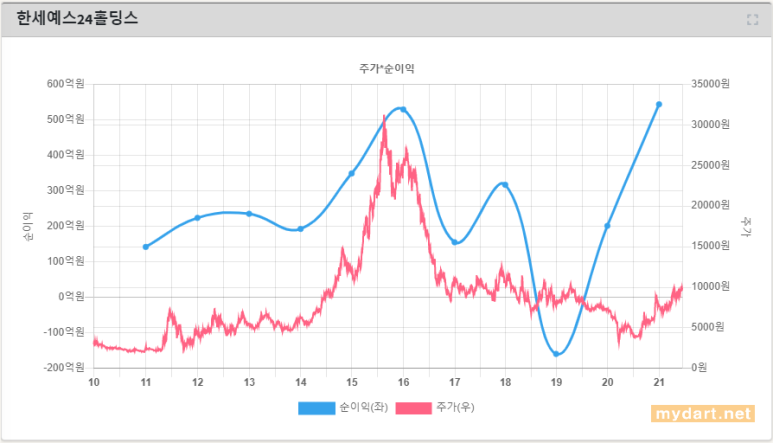Click the x-axis label 16
Viewport: 773px width, 443px height.
tap(403, 382)
